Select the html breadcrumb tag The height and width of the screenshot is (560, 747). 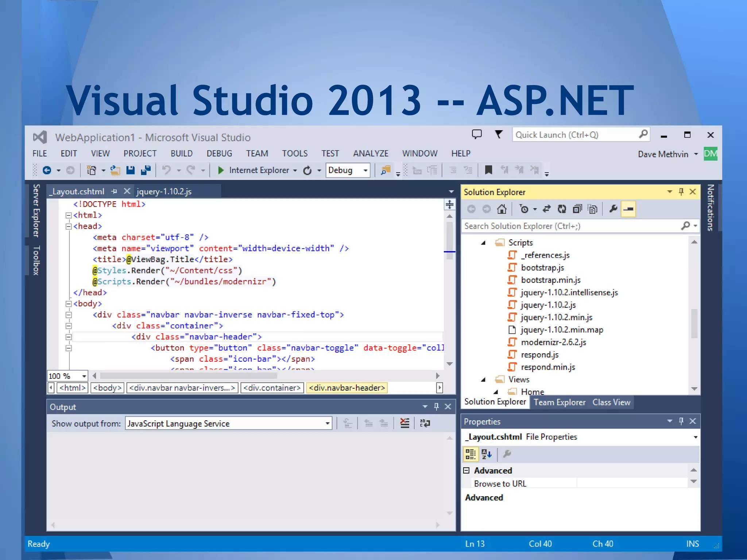(x=73, y=388)
